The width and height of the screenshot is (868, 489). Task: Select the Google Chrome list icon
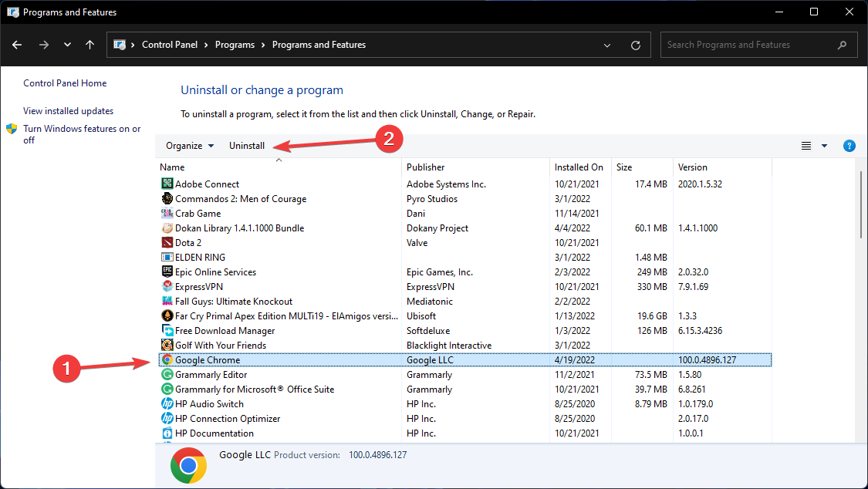coord(167,359)
